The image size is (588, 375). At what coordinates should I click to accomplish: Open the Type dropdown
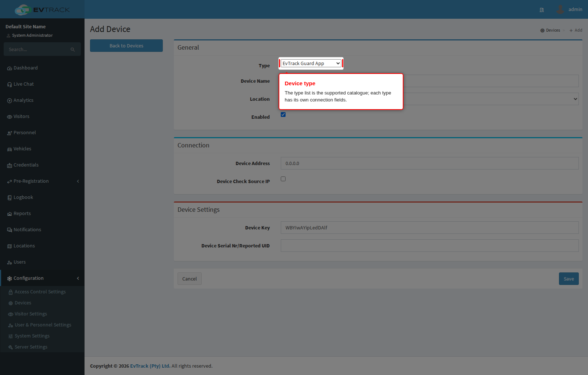pos(311,63)
